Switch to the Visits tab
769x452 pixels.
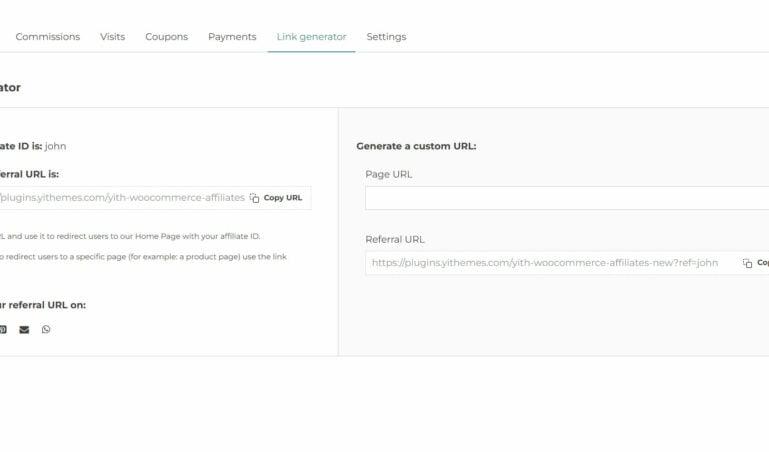(x=112, y=37)
